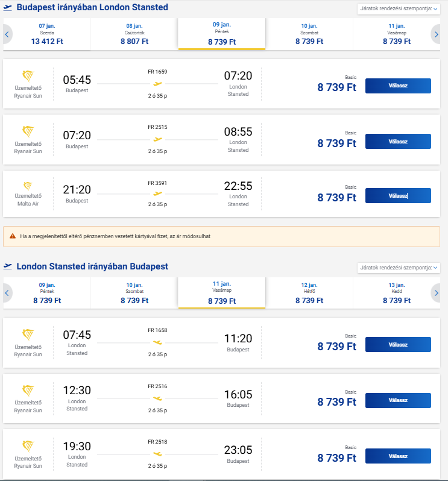Click the Malta Air flight FR 3591 airline logo
Image resolution: width=448 pixels, height=481 pixels.
pyautogui.click(x=28, y=186)
